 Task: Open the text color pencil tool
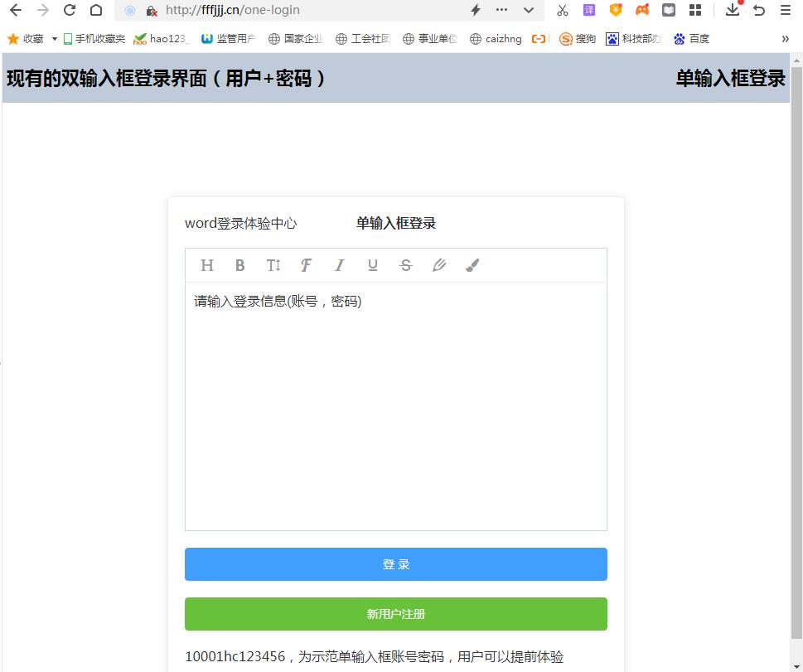439,265
